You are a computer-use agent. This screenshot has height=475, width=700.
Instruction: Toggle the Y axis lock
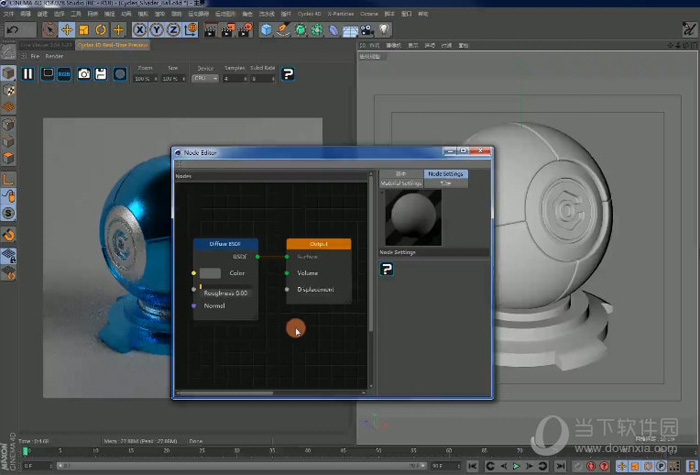(156, 30)
